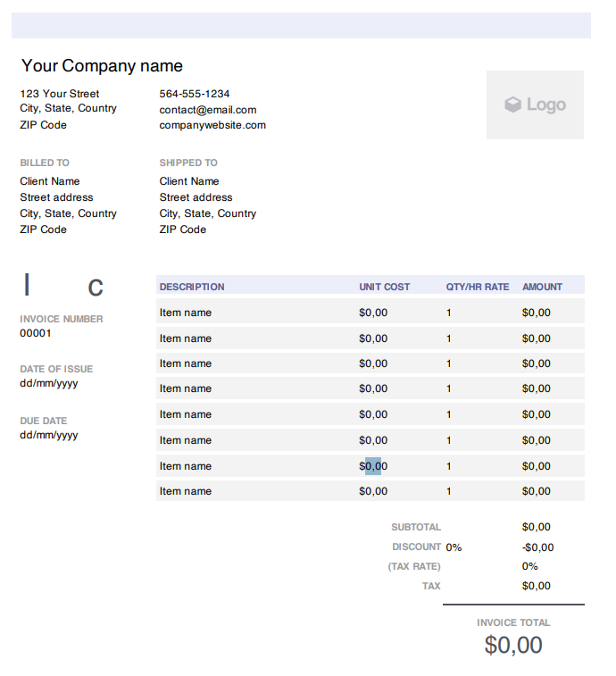The image size is (616, 676).
Task: Select "ZIP Code" in the Billed To block
Action: pyautogui.click(x=43, y=230)
